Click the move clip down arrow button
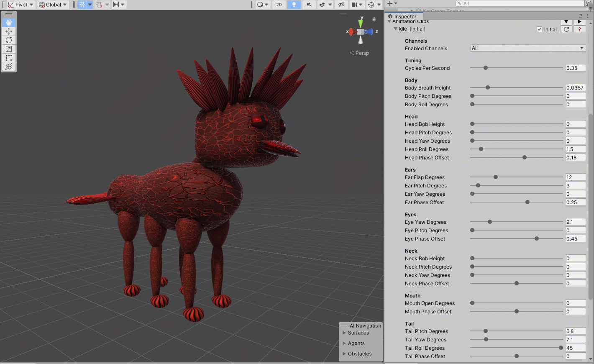The height and width of the screenshot is (364, 594). (x=566, y=22)
